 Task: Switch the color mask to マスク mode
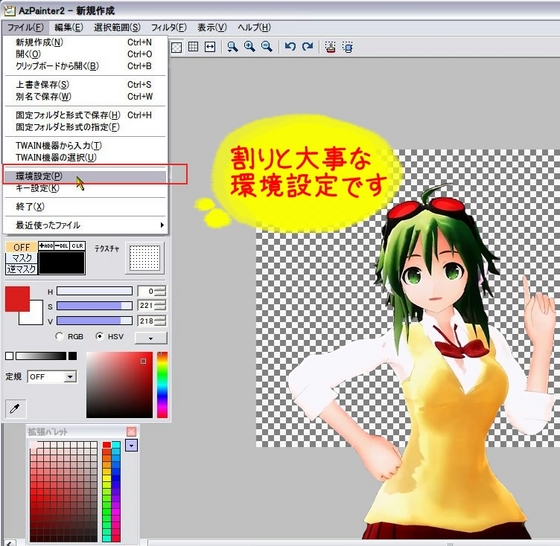pos(21,258)
